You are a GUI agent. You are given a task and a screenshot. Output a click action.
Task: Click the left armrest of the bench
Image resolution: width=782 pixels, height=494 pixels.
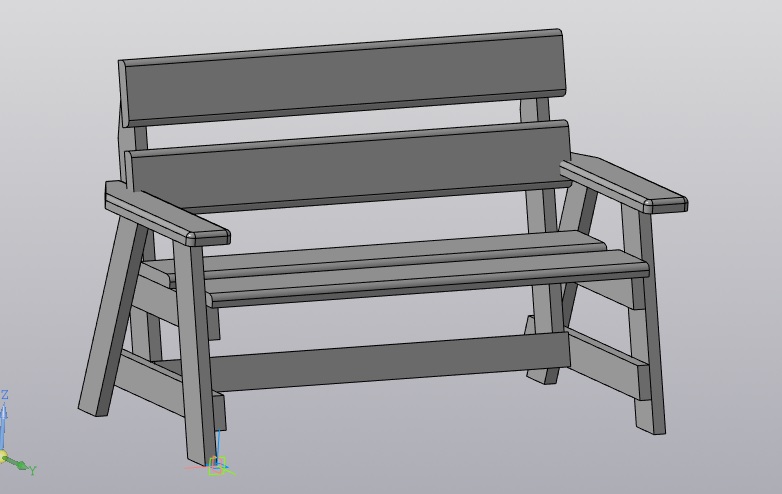click(165, 216)
